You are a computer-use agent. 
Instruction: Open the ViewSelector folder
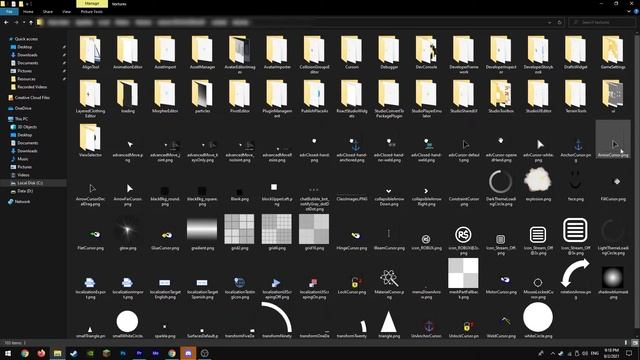coord(90,140)
